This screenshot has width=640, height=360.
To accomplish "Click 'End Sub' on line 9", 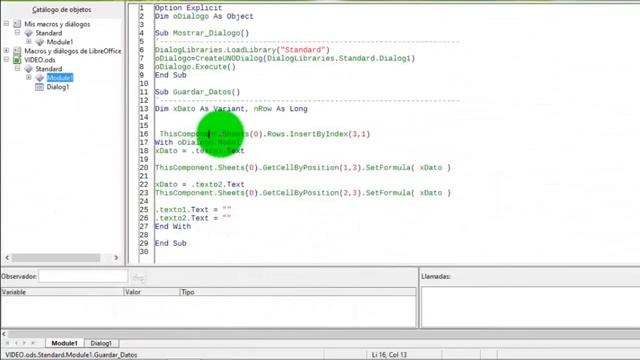I will 171,75.
